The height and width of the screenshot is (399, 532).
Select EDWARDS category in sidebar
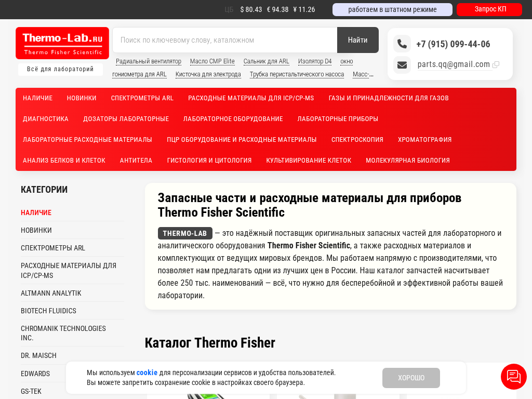[x=35, y=374]
